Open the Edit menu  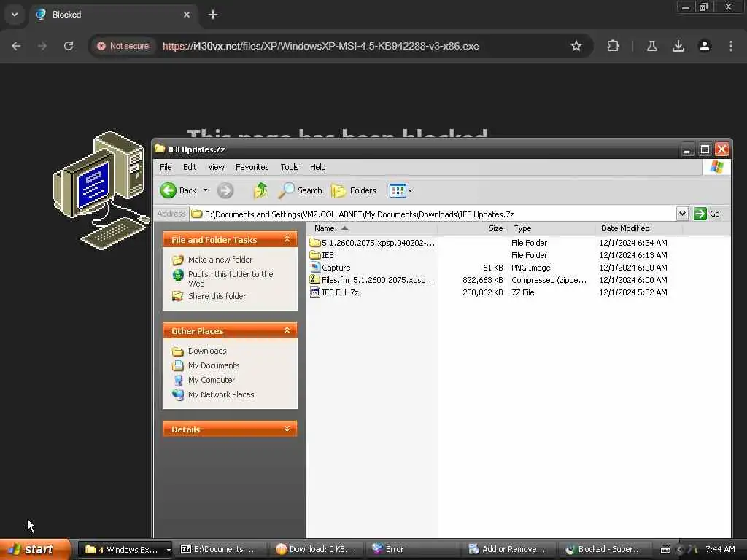click(190, 167)
